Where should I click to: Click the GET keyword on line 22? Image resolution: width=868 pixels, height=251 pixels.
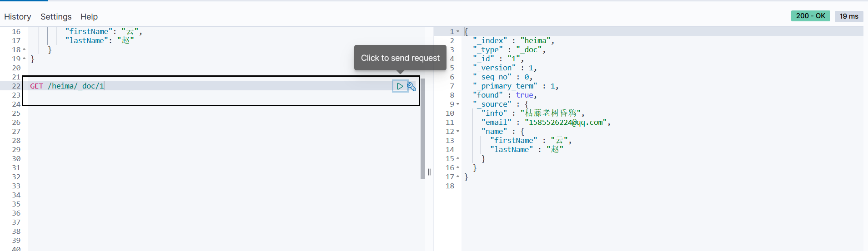pos(36,86)
